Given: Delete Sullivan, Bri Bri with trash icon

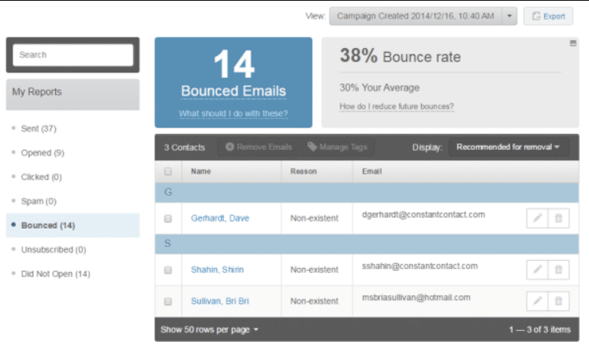Looking at the screenshot, I should pyautogui.click(x=558, y=301).
